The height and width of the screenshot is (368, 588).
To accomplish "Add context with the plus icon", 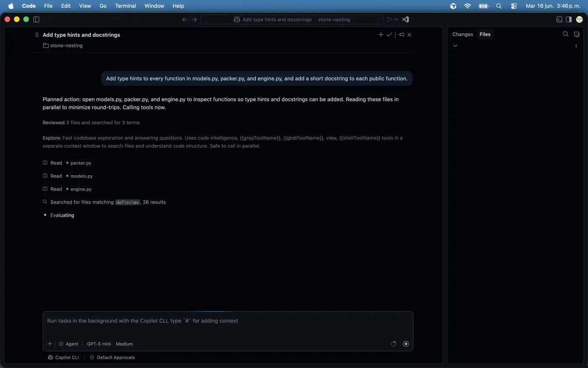I will coord(50,344).
